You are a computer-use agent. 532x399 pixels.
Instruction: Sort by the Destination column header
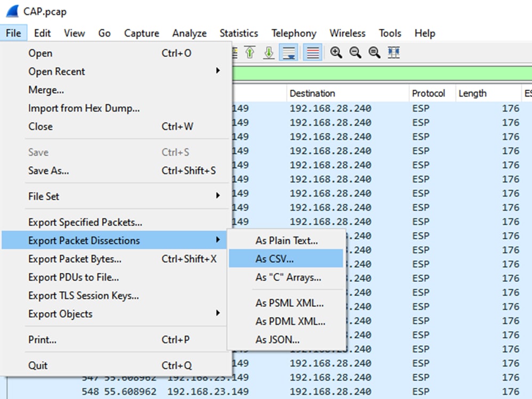coord(312,93)
